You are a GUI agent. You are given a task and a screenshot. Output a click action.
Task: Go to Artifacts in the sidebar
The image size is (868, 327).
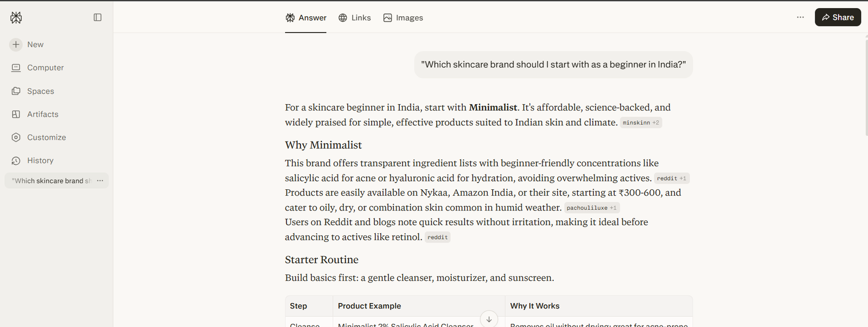[35, 114]
